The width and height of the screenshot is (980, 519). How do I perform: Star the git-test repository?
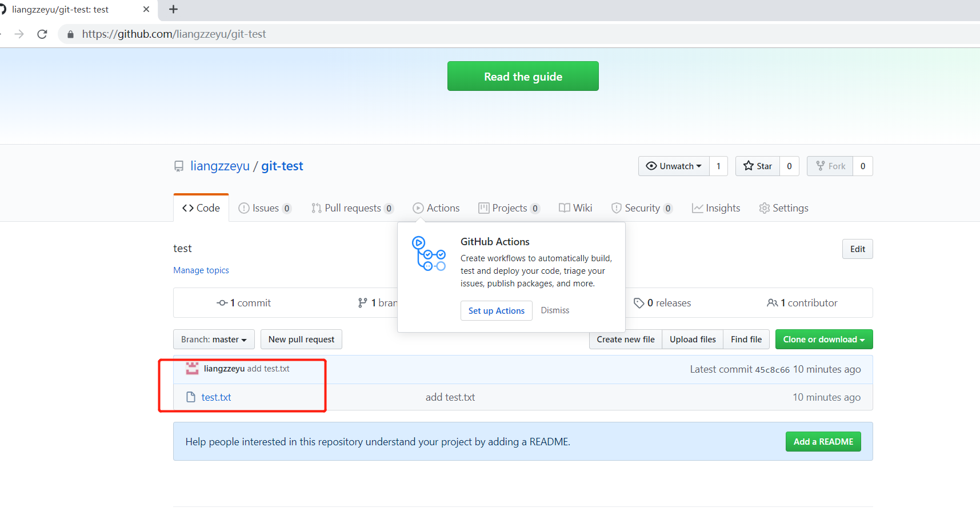(758, 166)
